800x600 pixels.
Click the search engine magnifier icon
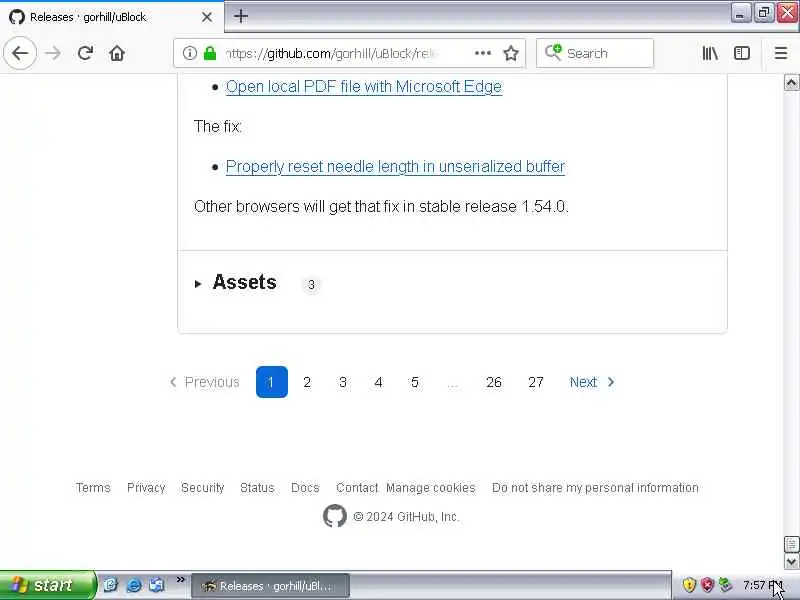[x=553, y=53]
